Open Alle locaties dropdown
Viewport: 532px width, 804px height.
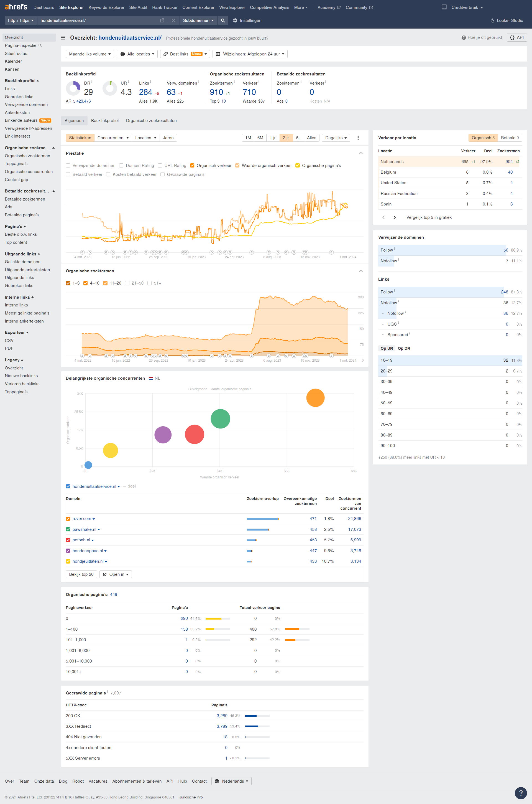pyautogui.click(x=137, y=54)
